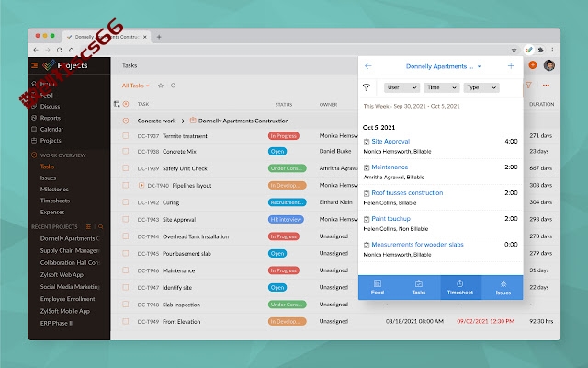
Task: Go back with the popup's left arrow
Action: click(x=367, y=66)
